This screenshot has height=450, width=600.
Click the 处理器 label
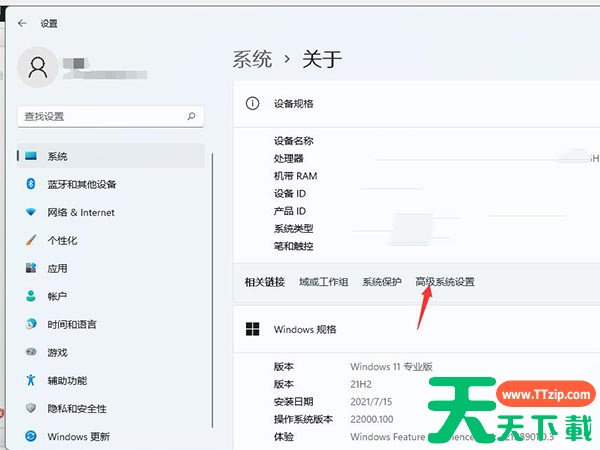click(289, 158)
